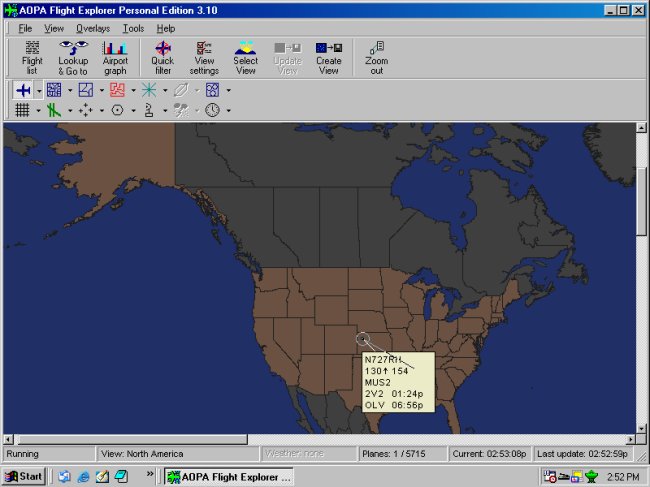
Task: Open the Airport graph
Action: tap(115, 58)
